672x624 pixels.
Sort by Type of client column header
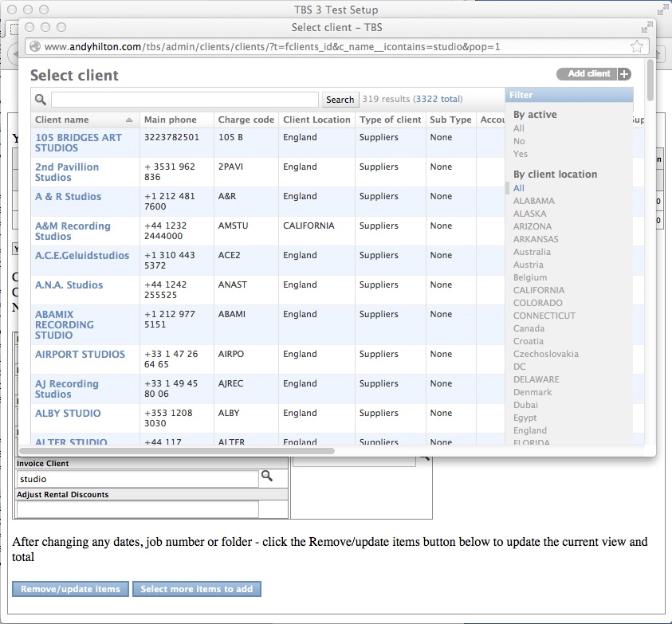coord(391,120)
